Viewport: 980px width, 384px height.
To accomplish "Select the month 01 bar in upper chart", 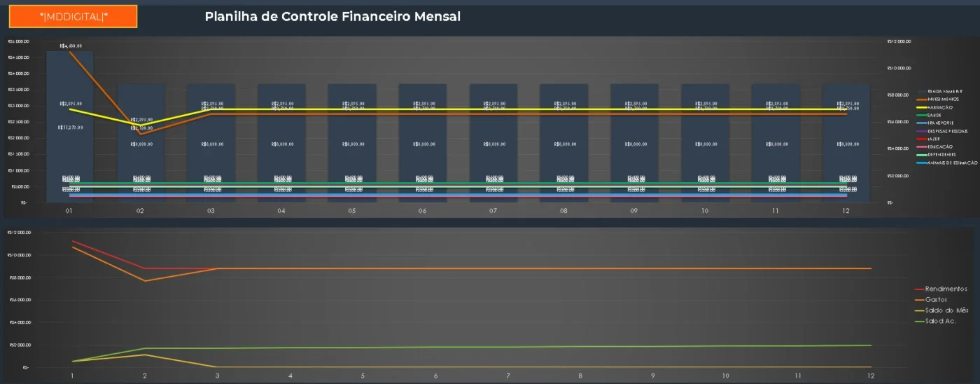I will point(70,127).
